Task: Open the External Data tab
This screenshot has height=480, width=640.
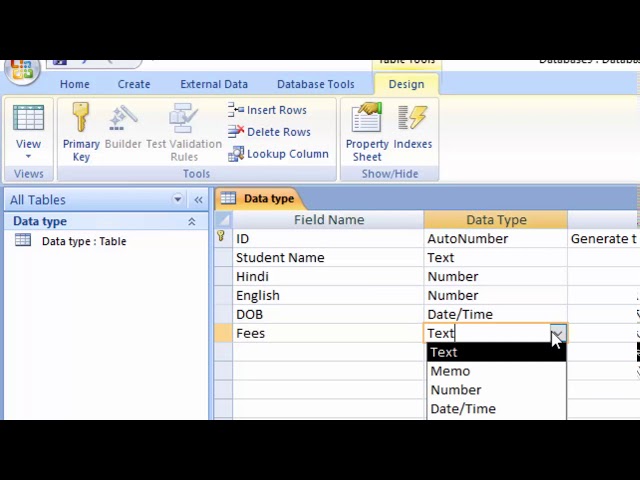Action: pyautogui.click(x=214, y=84)
